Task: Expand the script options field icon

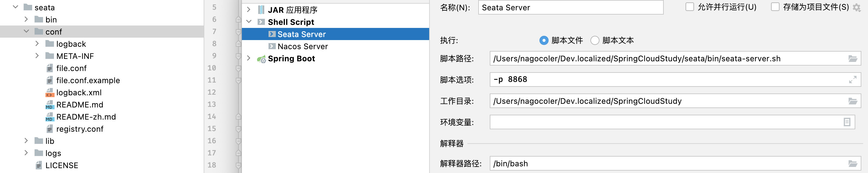Action: [x=853, y=80]
